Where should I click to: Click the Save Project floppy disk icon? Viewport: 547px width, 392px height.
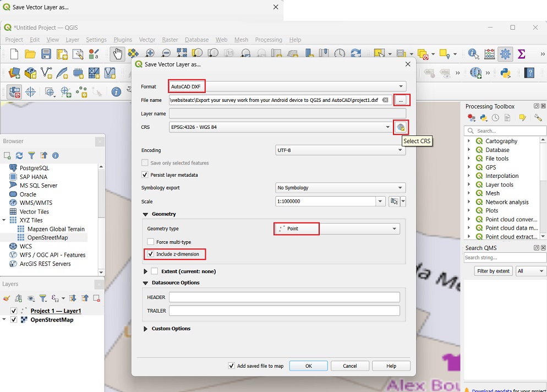point(46,53)
